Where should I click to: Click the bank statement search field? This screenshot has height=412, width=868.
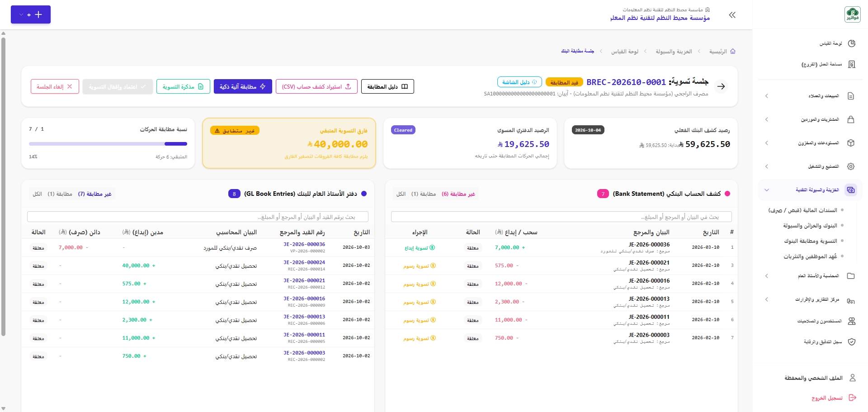(x=561, y=217)
